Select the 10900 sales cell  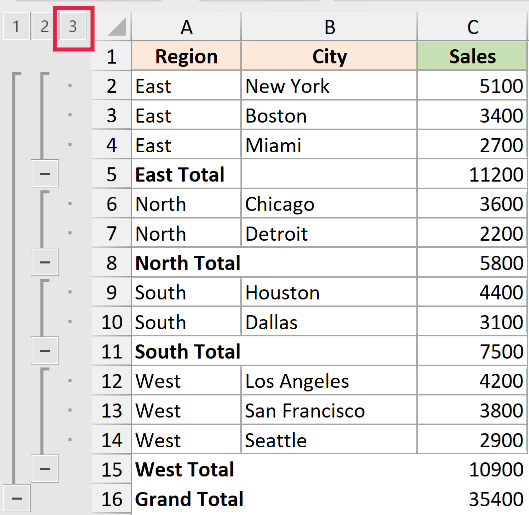[472, 469]
